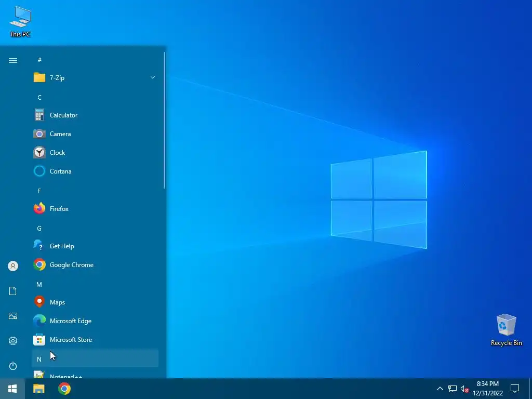This screenshot has width=532, height=399.
Task: Click the G letter section header
Action: coord(95,229)
